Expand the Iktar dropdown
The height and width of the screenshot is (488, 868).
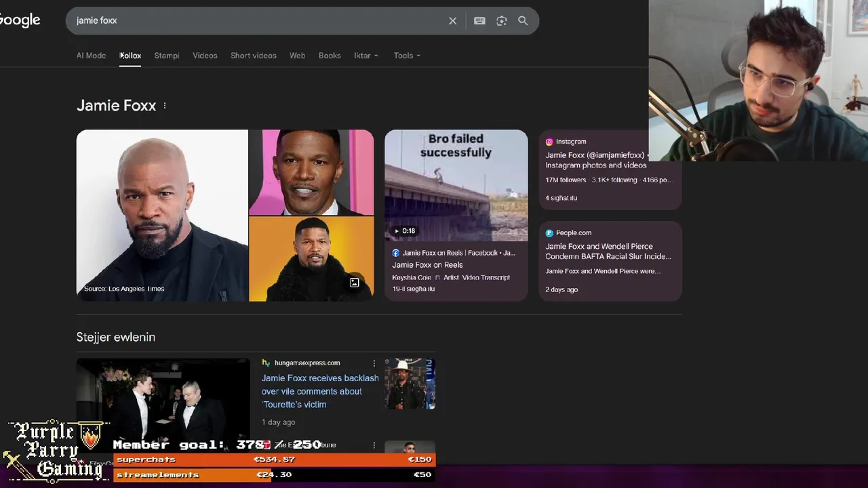click(x=366, y=56)
